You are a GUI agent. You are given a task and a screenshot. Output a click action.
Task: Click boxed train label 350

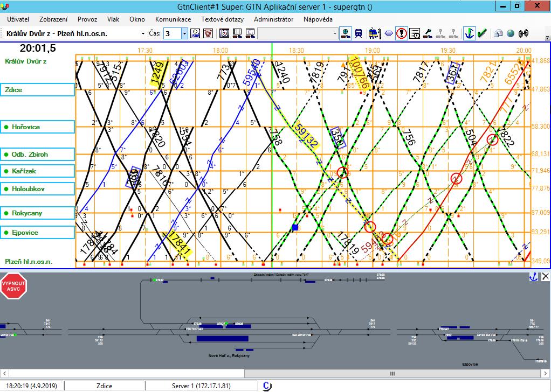339,137
